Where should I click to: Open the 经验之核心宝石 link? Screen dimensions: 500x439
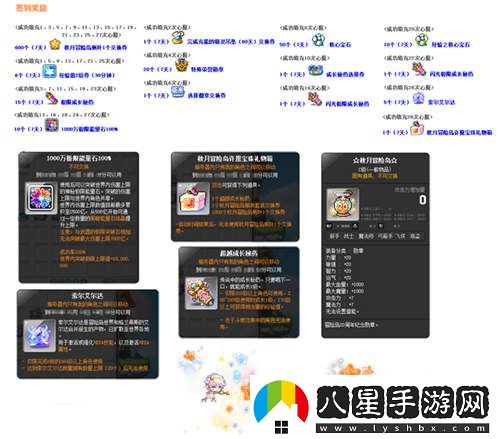451,44
